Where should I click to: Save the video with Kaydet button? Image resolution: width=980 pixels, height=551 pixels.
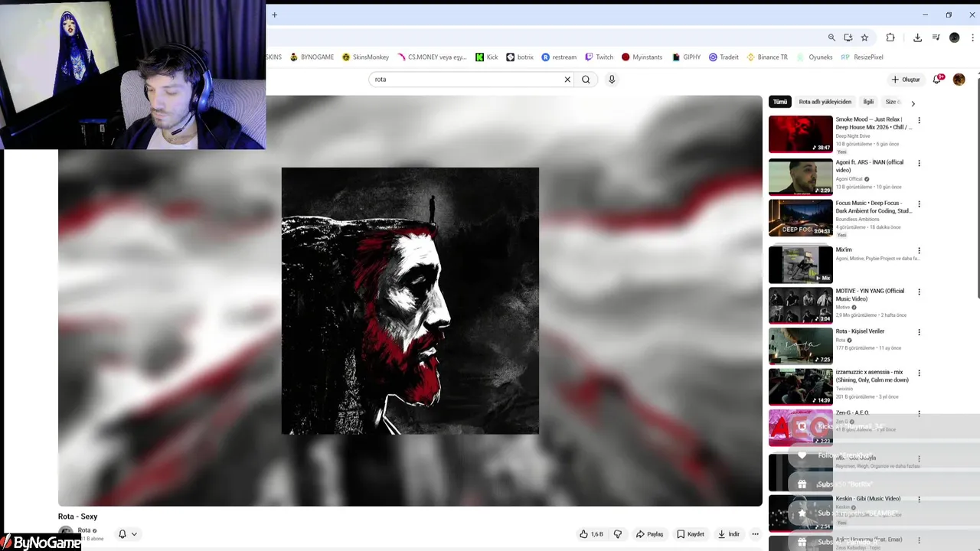[x=691, y=534]
